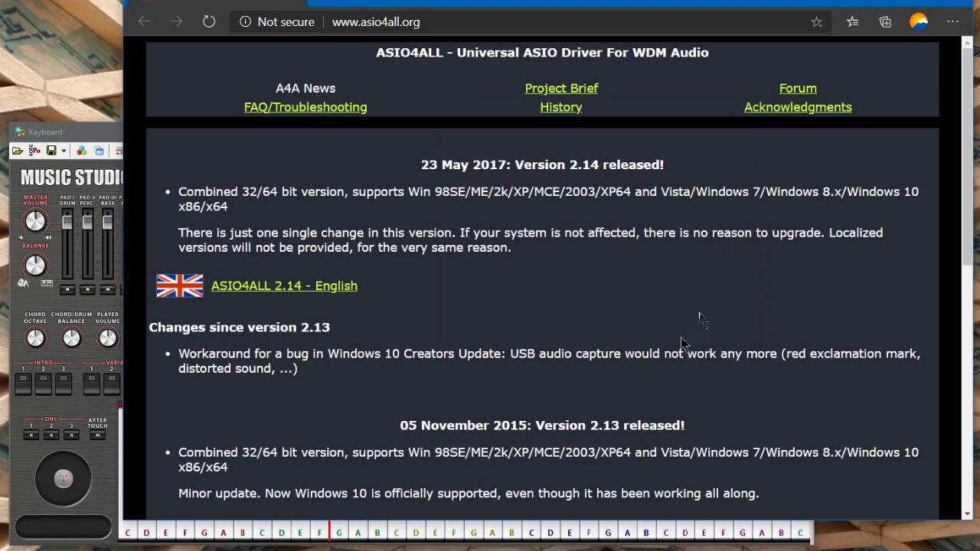Image resolution: width=980 pixels, height=551 pixels.
Task: Toggle the button below Pad I Drum fader
Action: [x=67, y=289]
